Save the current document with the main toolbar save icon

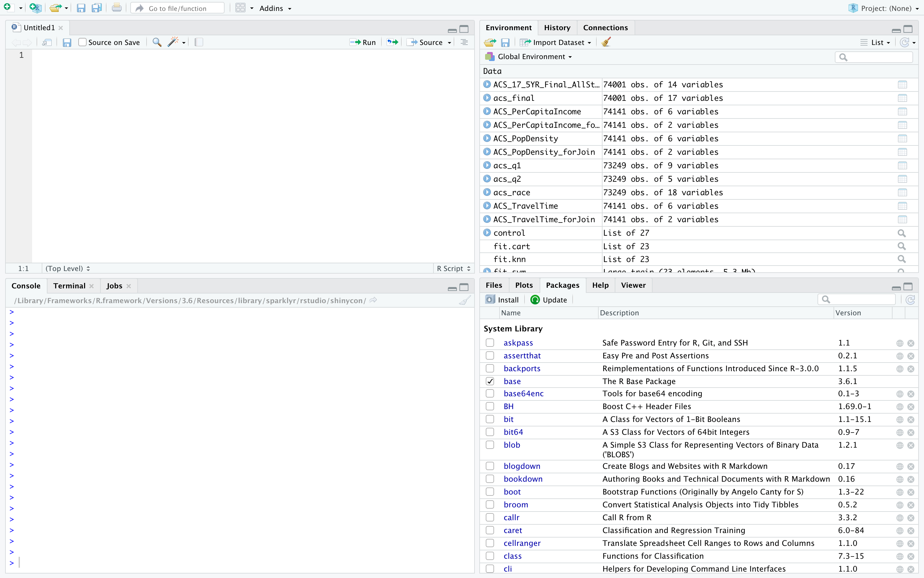(x=81, y=8)
